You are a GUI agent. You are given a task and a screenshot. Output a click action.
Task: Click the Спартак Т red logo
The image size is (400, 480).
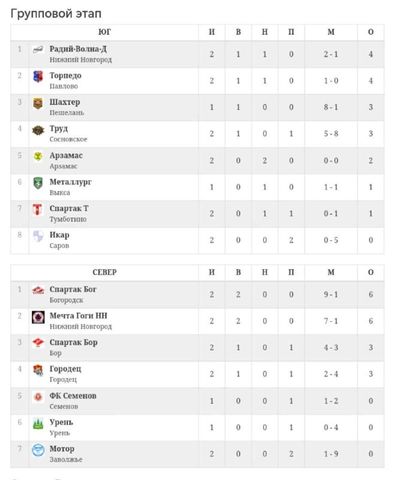pos(38,210)
